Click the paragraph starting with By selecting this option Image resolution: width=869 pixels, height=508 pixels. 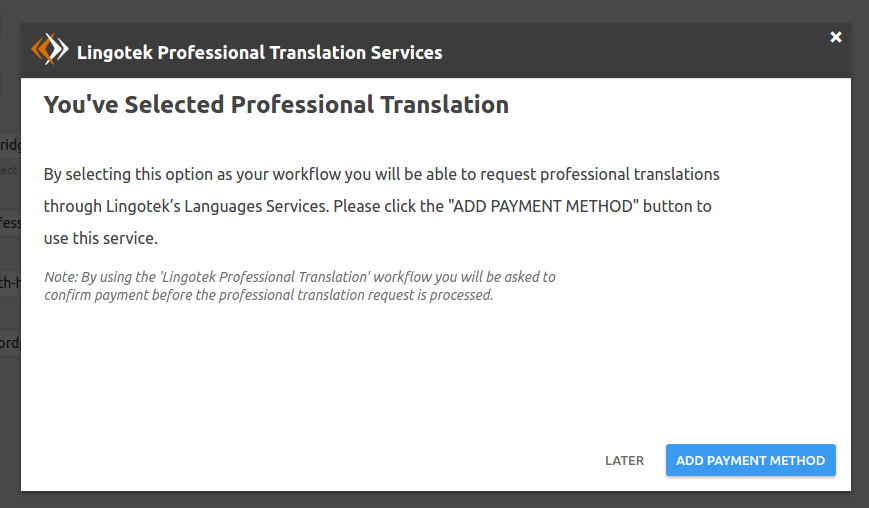click(x=381, y=207)
